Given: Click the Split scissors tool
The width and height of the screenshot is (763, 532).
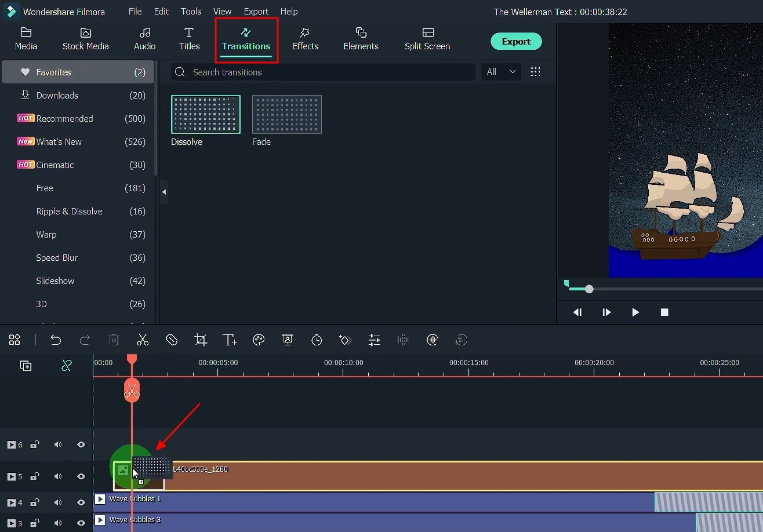Looking at the screenshot, I should point(143,340).
